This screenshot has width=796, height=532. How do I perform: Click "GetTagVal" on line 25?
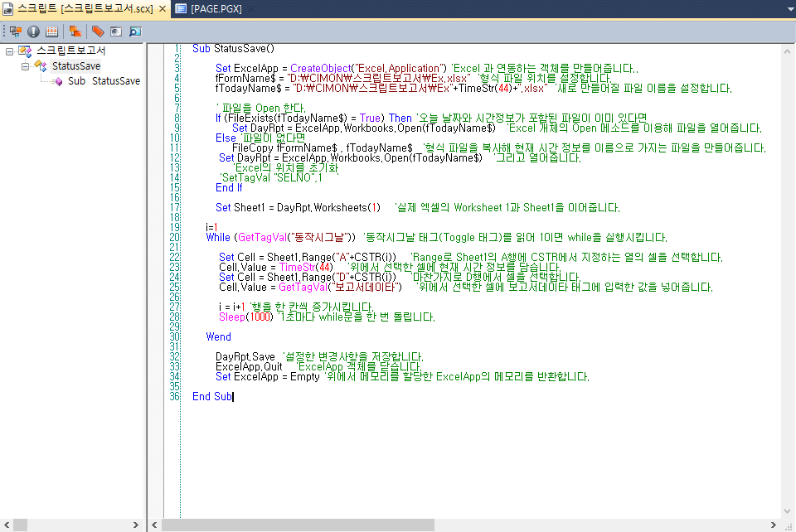click(303, 287)
